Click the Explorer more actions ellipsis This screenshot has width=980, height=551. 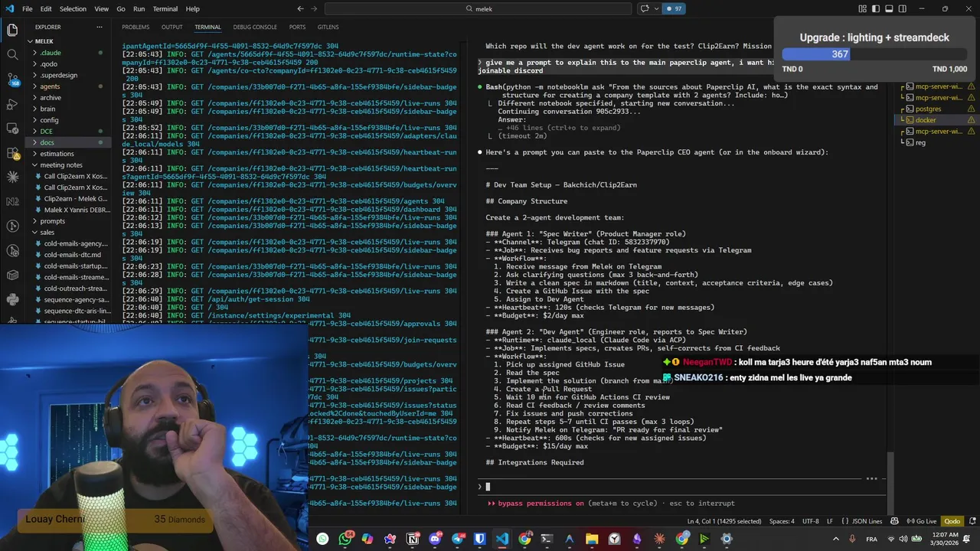pos(101,27)
